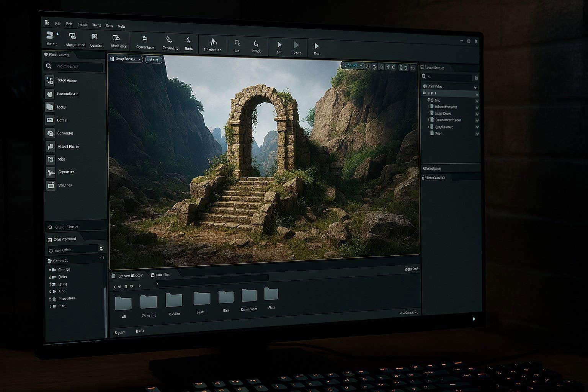Select the Lighting icon in left panel
Image resolution: width=588 pixels, height=392 pixels.
point(50,120)
